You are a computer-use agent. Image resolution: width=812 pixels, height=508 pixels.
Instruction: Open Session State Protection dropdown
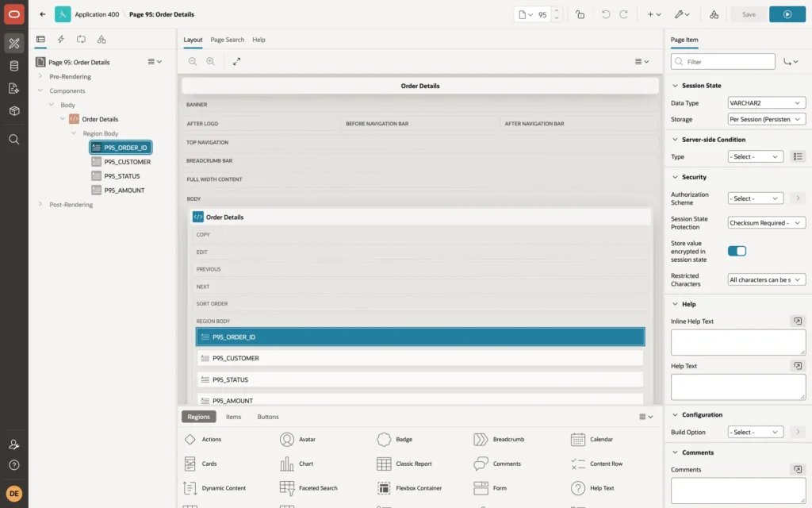click(767, 223)
